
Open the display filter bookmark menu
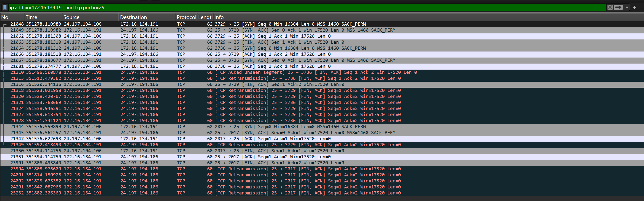pyautogui.click(x=5, y=8)
